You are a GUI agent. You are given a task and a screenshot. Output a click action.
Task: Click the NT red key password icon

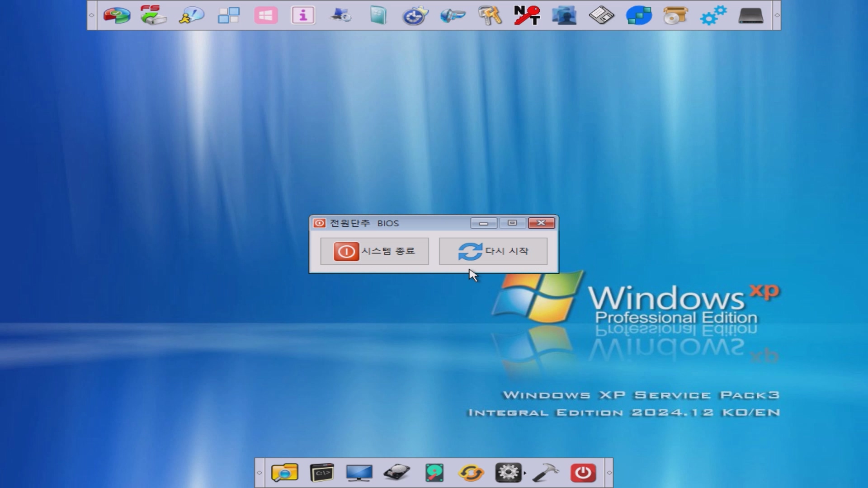click(x=527, y=15)
